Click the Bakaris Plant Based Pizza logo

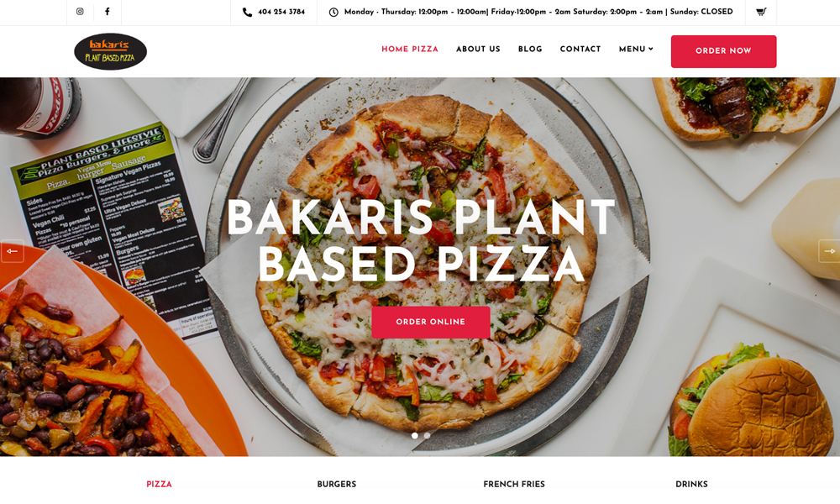pos(110,51)
